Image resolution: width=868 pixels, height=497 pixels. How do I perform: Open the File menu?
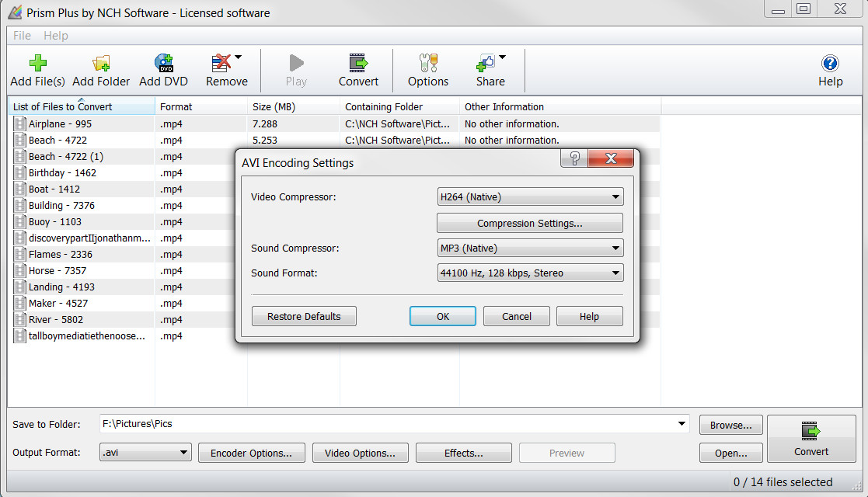[21, 35]
